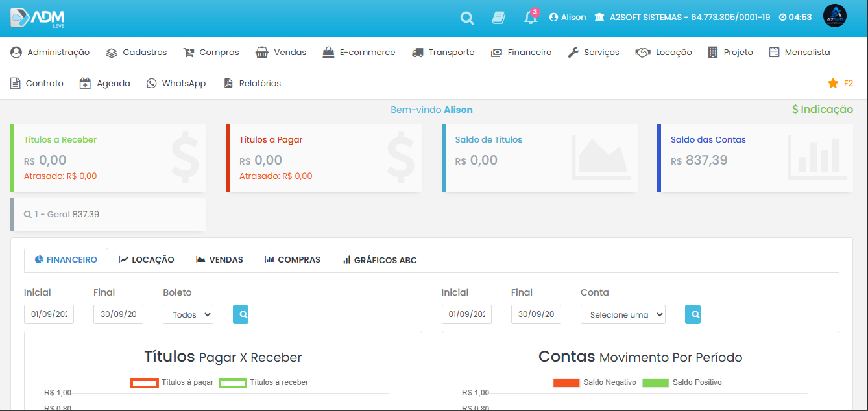
Task: Open the Cadastros menu
Action: point(136,53)
